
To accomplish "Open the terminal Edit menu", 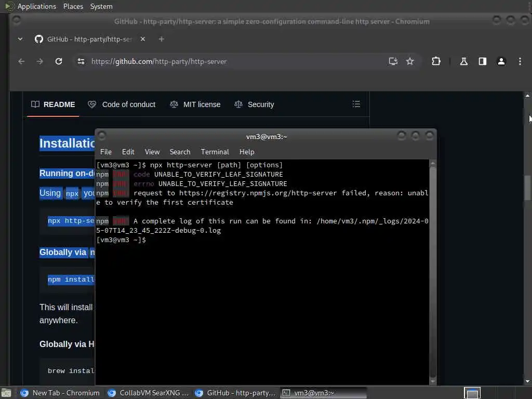I will point(128,152).
